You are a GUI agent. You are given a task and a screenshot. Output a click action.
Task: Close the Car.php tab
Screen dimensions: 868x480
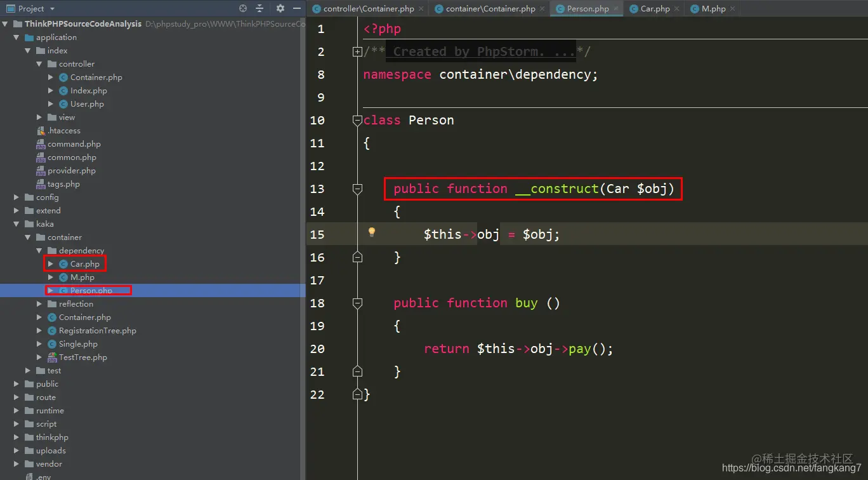click(x=677, y=9)
